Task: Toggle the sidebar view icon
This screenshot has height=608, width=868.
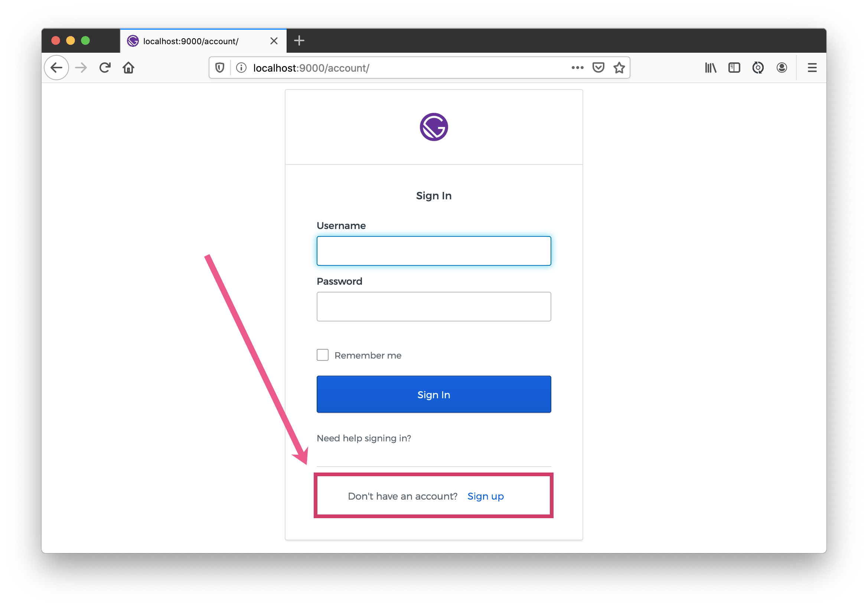Action: 734,68
